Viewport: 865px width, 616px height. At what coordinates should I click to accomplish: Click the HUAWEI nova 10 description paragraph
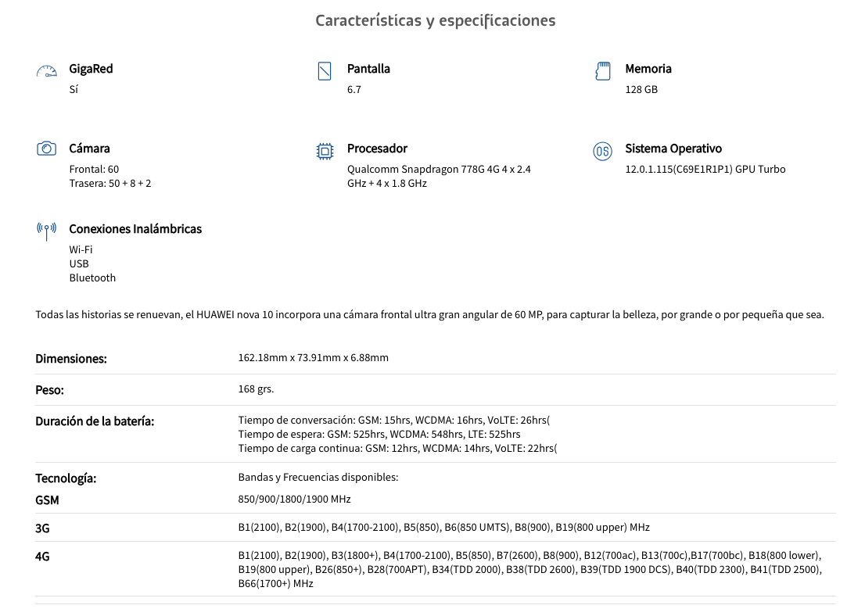tap(429, 315)
